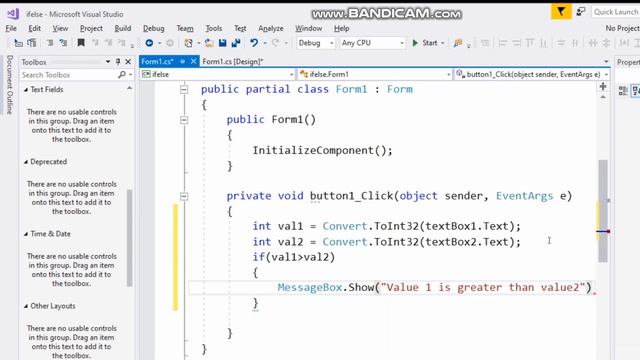Open the Project menu
Screen dimensions: 640x360
tap(91, 28)
